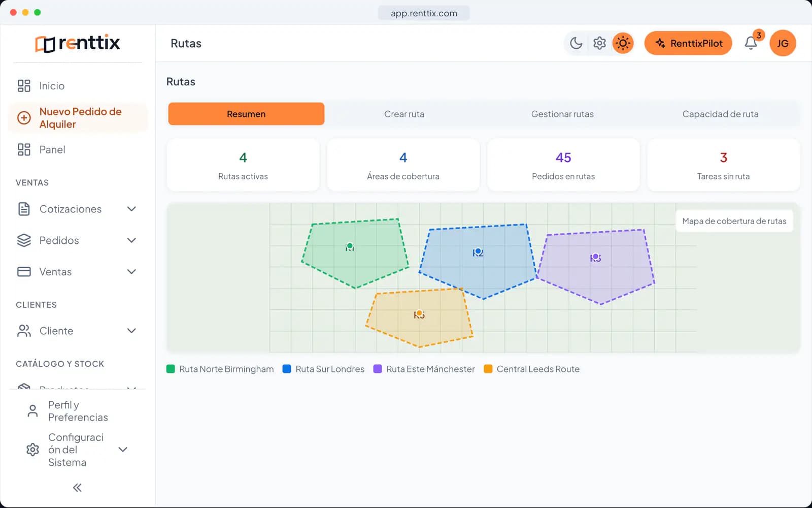Screen dimensions: 812x508
Task: Open the Capacidad de ruta tab
Action: tap(720, 114)
